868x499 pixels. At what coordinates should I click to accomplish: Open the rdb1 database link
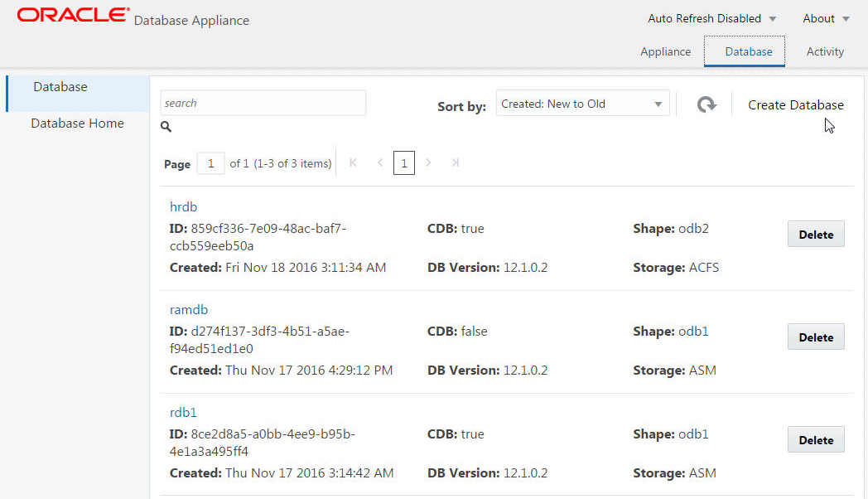tap(183, 412)
